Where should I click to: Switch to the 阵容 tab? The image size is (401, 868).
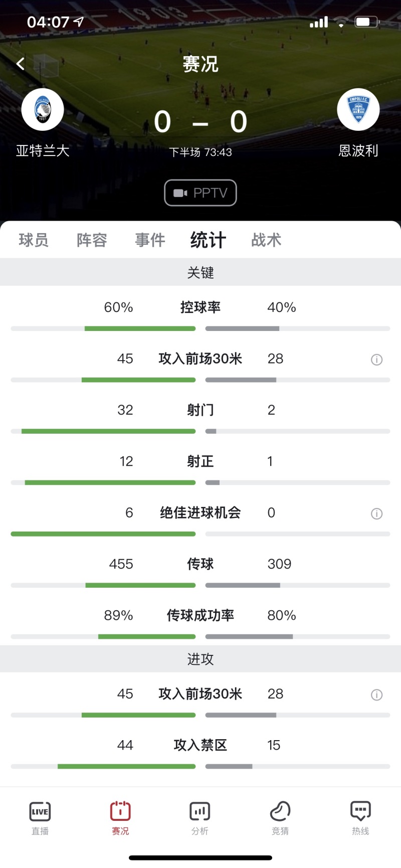coord(92,240)
